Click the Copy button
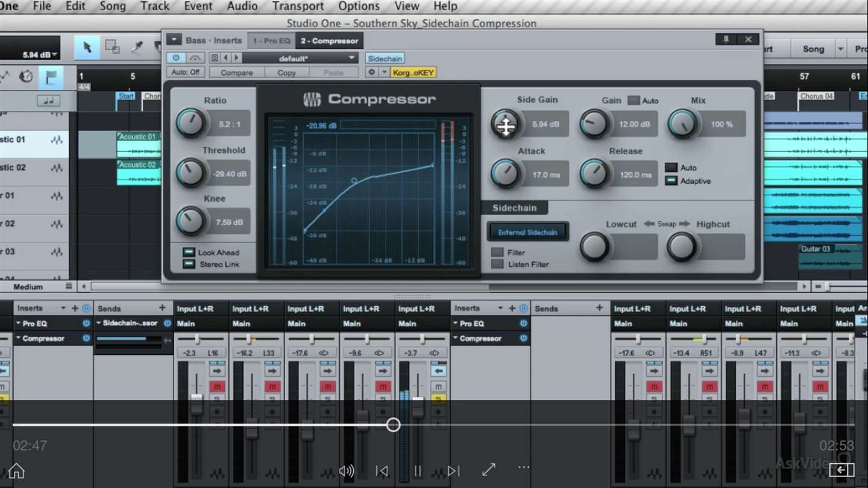The image size is (868, 488). point(286,72)
